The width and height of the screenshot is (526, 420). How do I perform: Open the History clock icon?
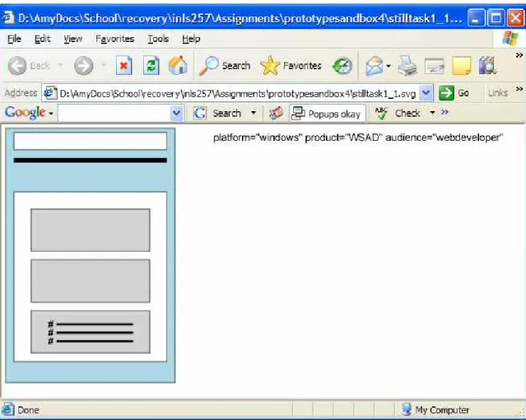tap(342, 66)
